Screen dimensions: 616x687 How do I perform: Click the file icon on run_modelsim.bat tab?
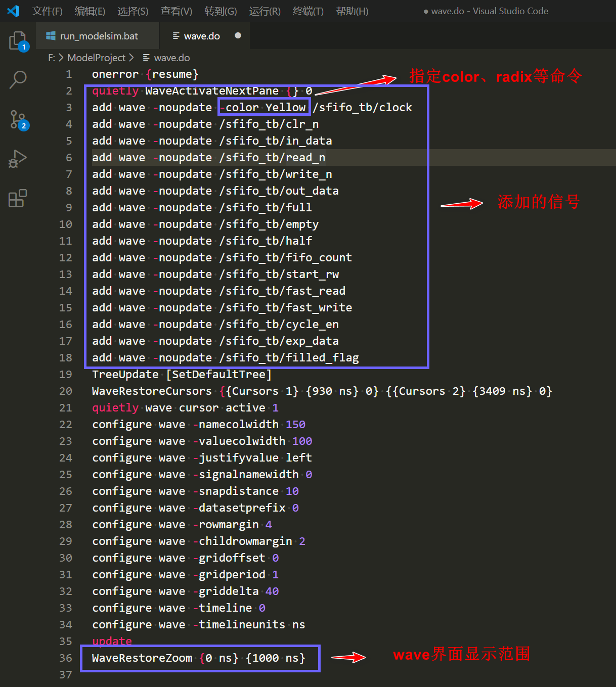pyautogui.click(x=51, y=35)
